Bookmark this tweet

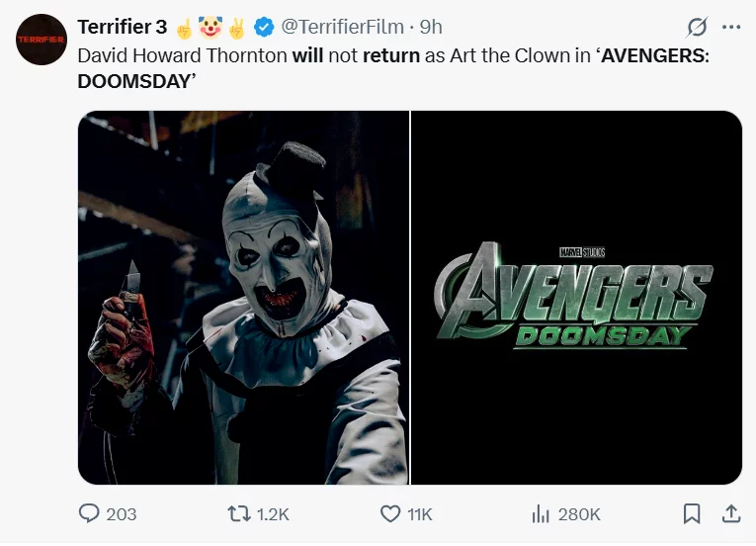pos(692,513)
